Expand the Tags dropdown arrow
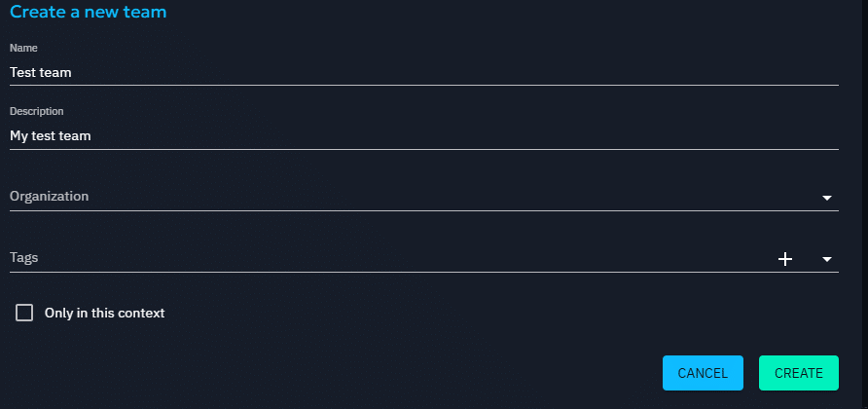The image size is (868, 409). coord(827,259)
